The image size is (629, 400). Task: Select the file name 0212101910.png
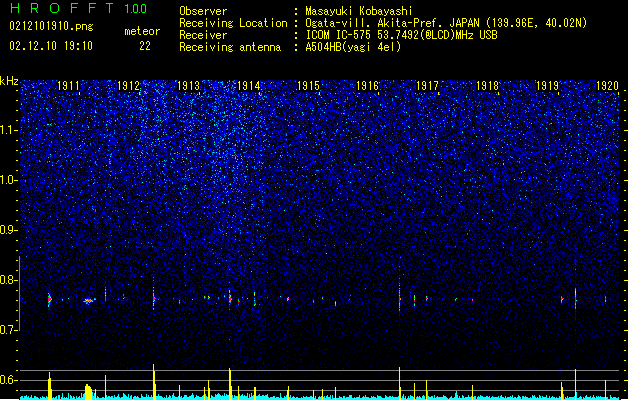[x=51, y=27]
